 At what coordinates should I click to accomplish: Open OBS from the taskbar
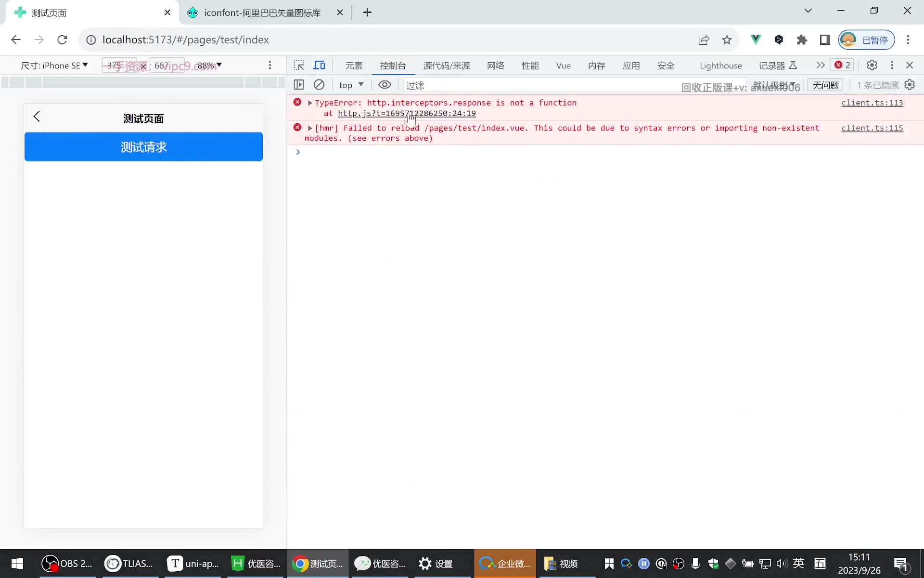(67, 564)
